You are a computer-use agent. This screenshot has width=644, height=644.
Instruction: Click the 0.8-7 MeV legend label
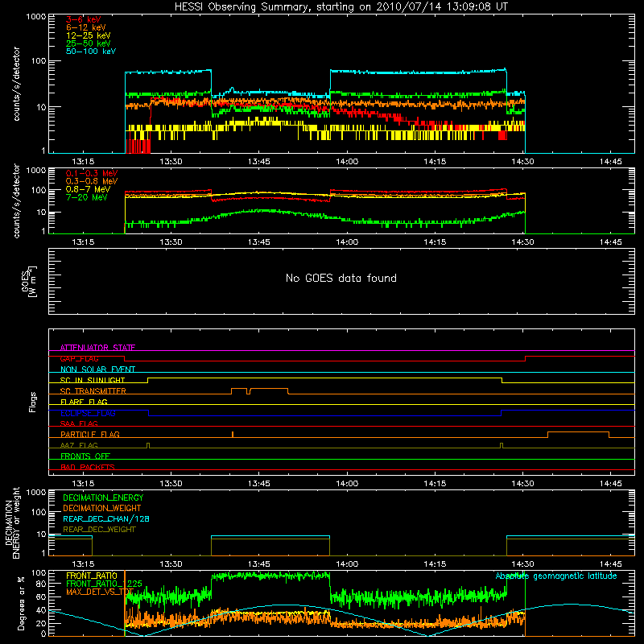pos(89,190)
